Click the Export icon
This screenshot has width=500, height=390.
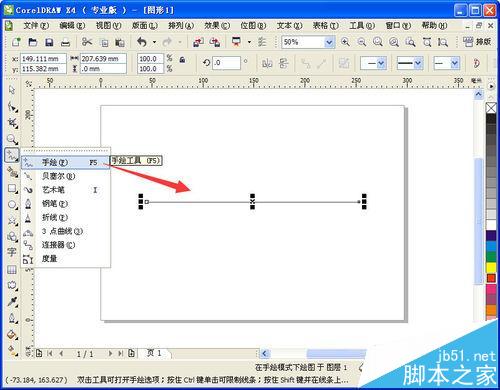[x=215, y=42]
